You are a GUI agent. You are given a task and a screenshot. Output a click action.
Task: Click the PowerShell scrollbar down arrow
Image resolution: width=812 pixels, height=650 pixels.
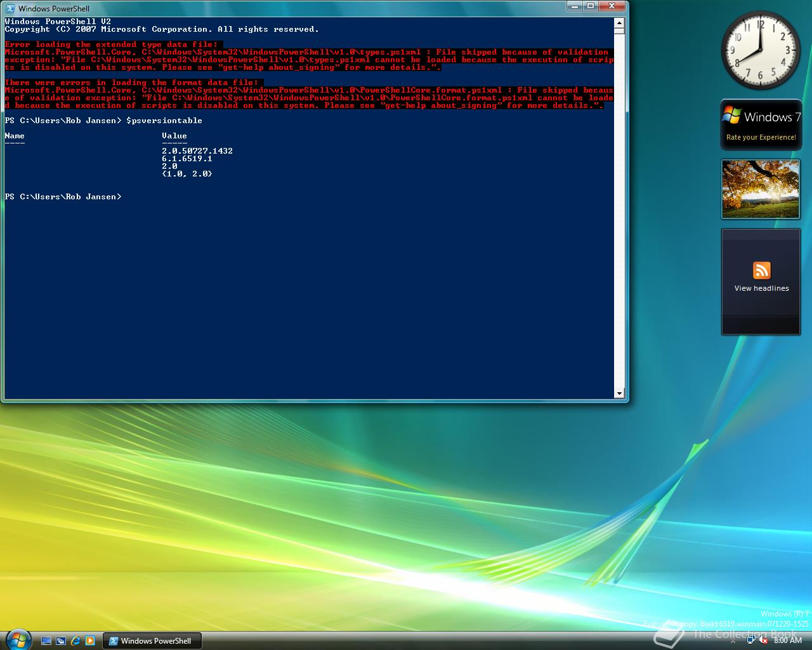[620, 394]
